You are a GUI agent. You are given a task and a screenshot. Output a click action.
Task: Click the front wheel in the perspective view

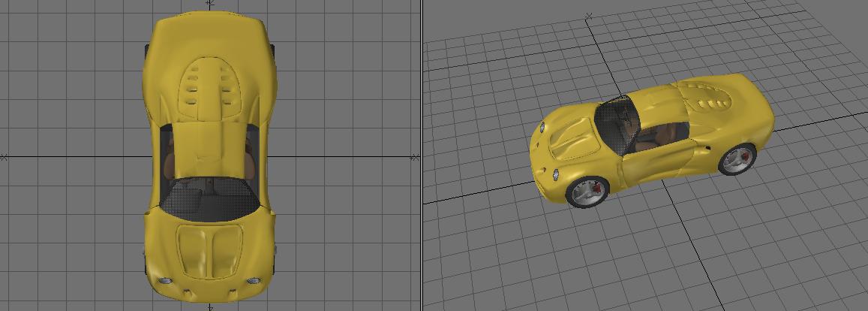click(x=587, y=192)
